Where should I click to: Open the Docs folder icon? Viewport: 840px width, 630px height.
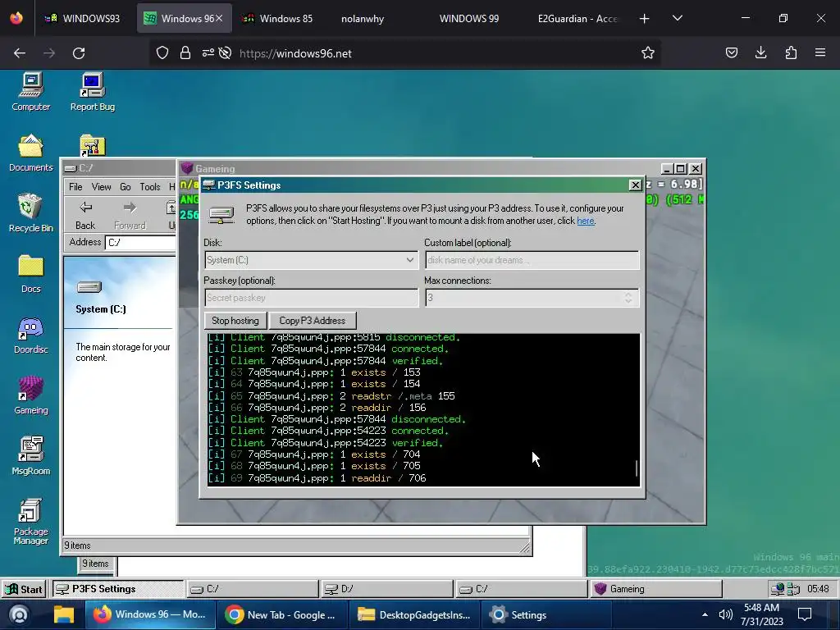[31, 274]
